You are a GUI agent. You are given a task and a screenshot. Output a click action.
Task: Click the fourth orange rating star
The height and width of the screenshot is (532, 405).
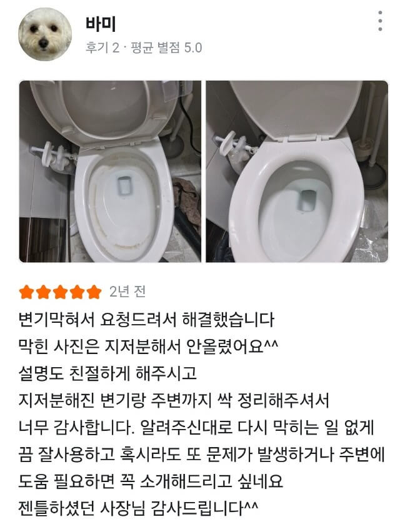pos(77,292)
